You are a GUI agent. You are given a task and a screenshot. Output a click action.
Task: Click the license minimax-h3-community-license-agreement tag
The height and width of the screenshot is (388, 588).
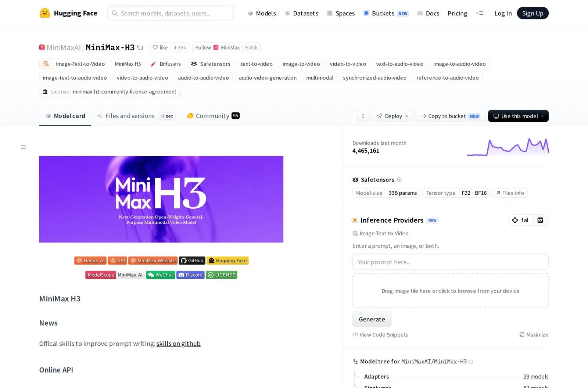pyautogui.click(x=110, y=91)
